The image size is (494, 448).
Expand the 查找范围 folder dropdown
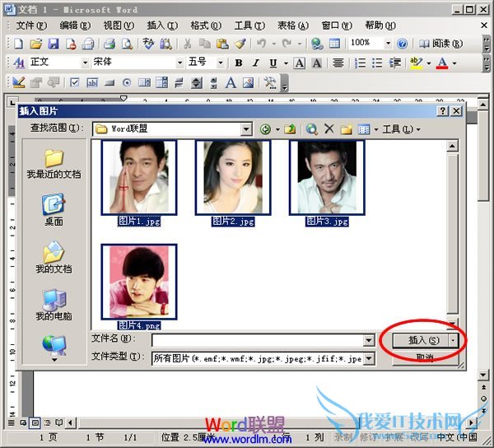coord(246,129)
